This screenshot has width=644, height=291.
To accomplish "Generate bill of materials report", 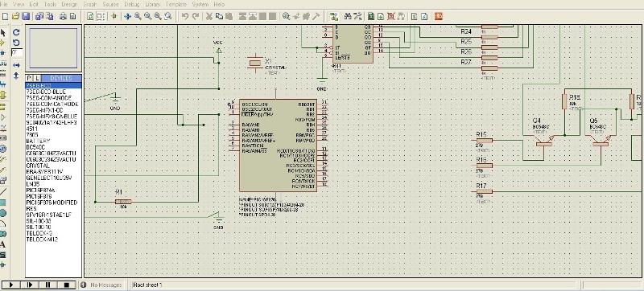I will tap(415, 16).
